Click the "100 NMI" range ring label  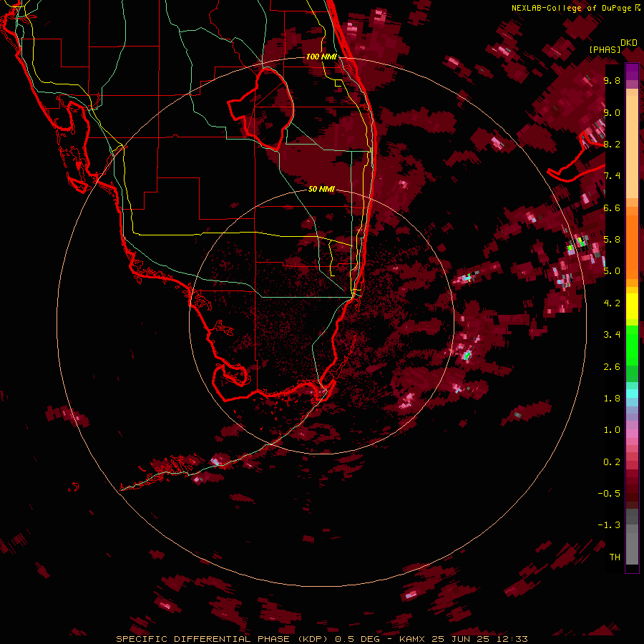321,57
